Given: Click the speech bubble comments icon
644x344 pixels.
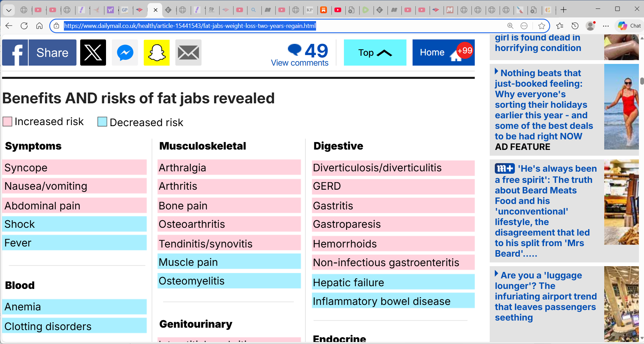Looking at the screenshot, I should point(294,50).
